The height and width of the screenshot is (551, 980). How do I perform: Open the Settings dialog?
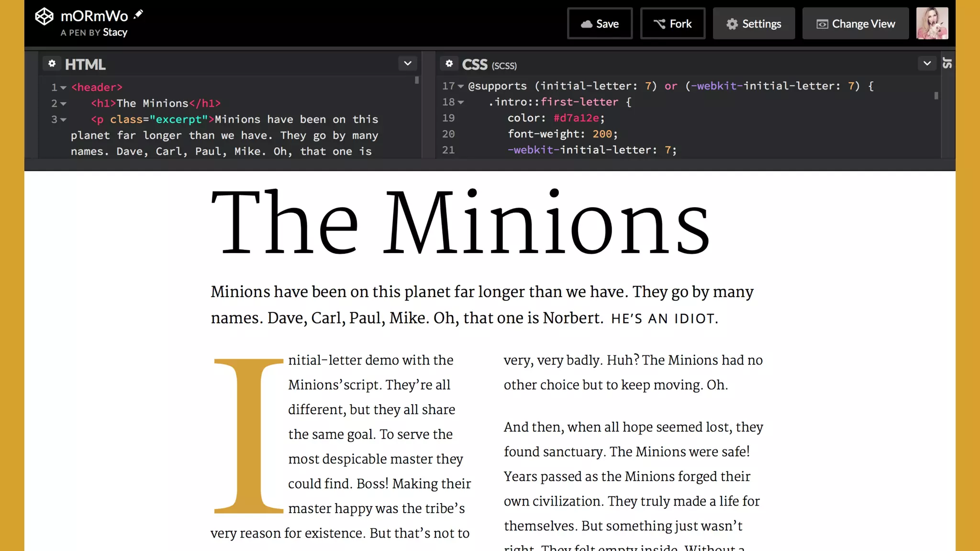(754, 23)
